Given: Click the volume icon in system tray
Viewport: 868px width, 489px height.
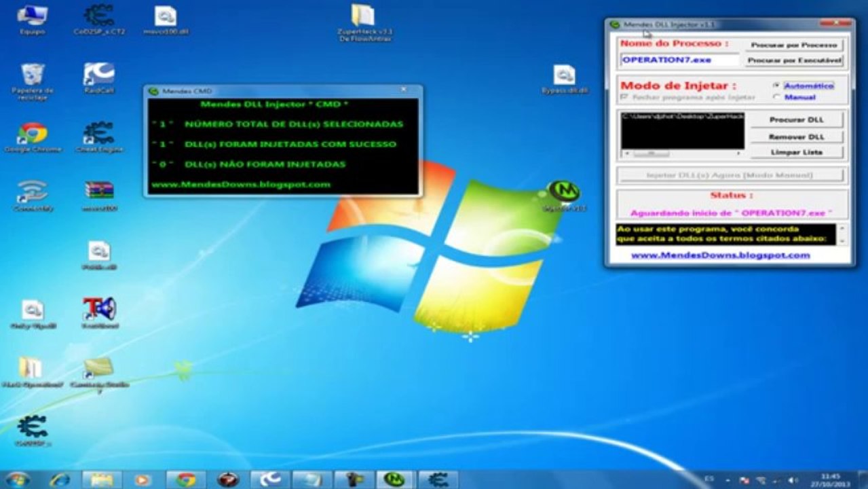Looking at the screenshot, I should [x=791, y=480].
